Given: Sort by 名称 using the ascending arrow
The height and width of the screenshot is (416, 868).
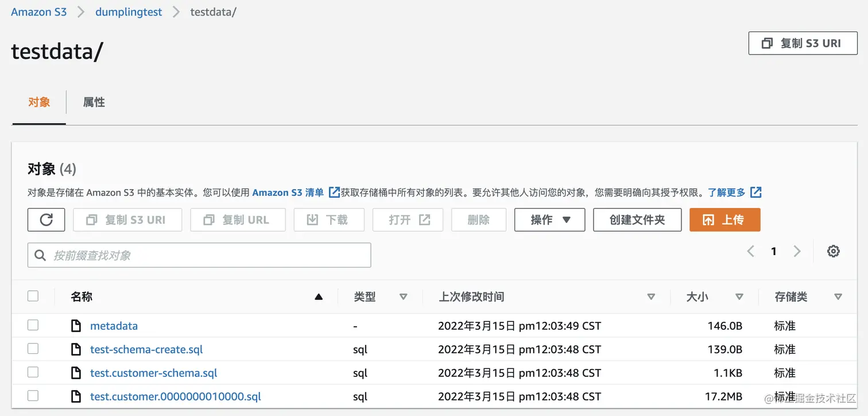Looking at the screenshot, I should click(319, 297).
